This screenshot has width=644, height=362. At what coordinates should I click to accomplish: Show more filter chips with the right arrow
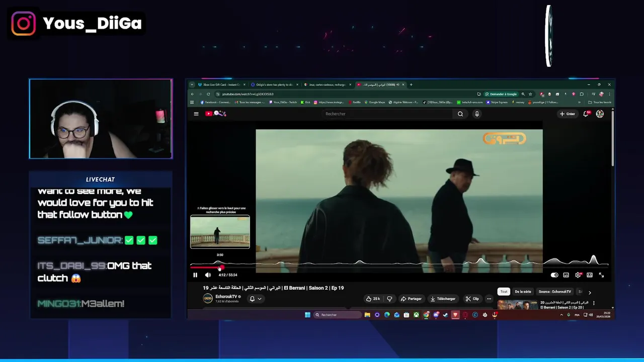pyautogui.click(x=590, y=292)
